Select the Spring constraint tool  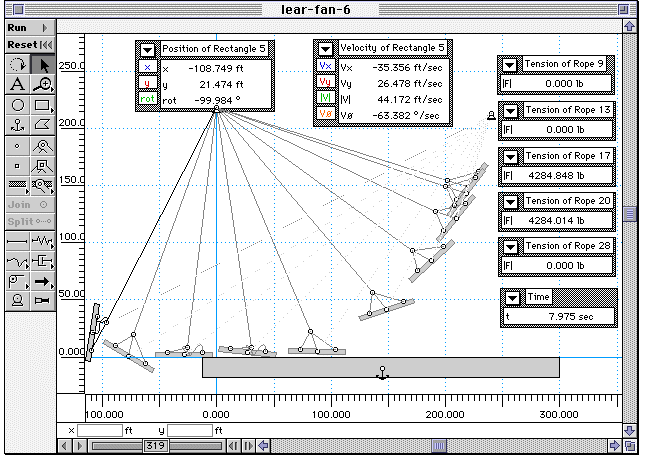click(43, 241)
